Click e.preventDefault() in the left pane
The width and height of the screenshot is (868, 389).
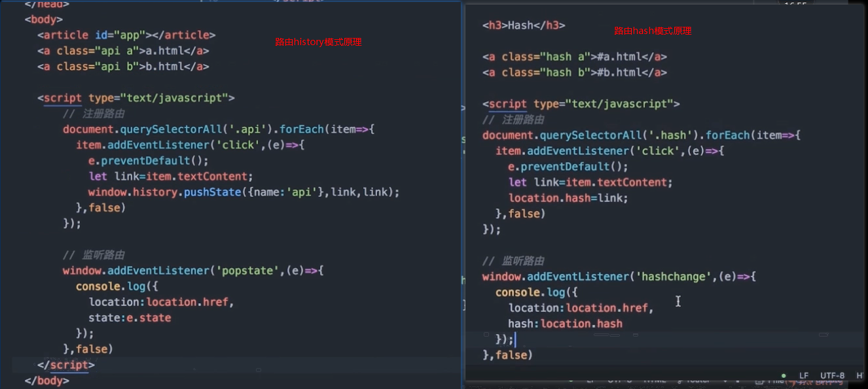click(149, 161)
